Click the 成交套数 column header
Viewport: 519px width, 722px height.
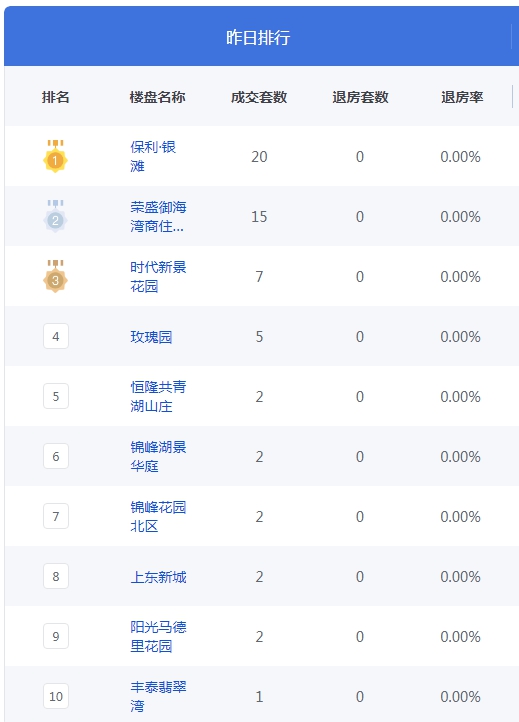coord(259,97)
